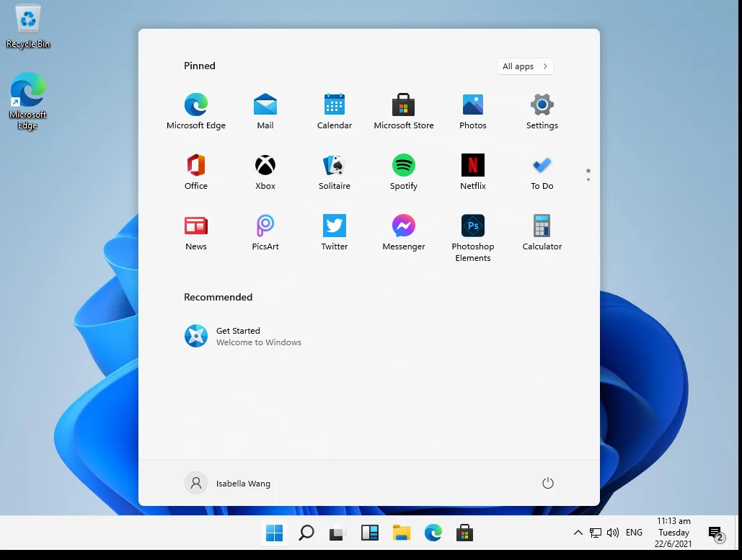
Task: Launch the Xbox app
Action: (x=265, y=172)
